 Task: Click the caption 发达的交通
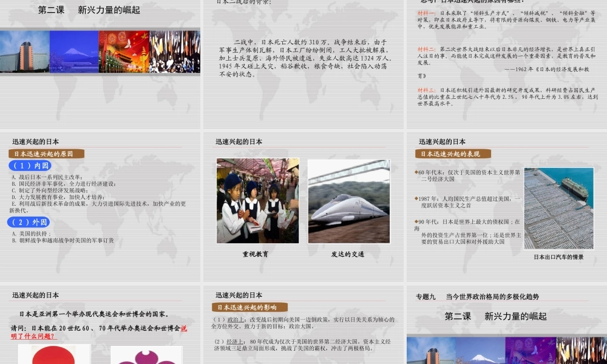click(x=348, y=254)
